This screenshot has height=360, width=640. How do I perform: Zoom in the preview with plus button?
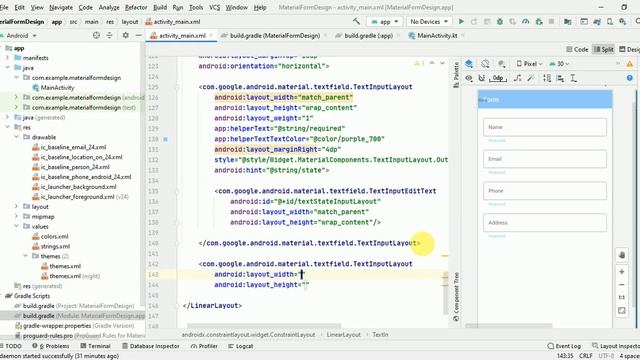pyautogui.click(x=622, y=272)
